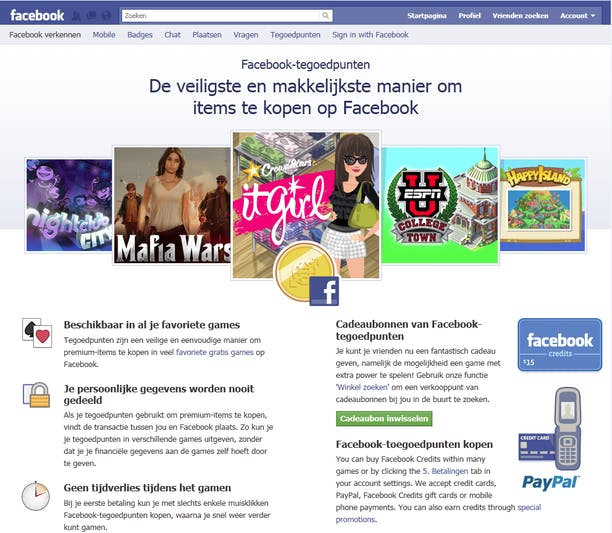The image size is (612, 533).
Task: Open the messages icon in the header
Action: 91,16
